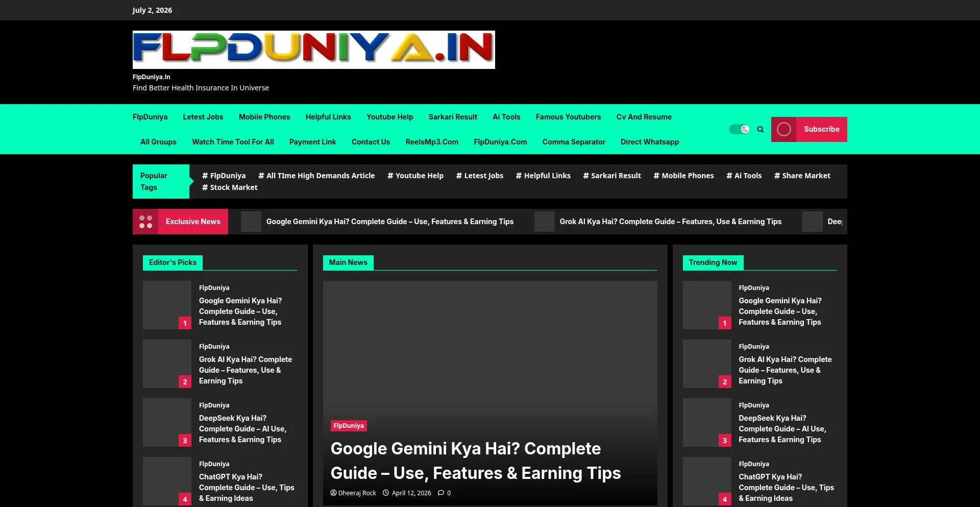Select the # Ai Tools popular tag

click(744, 176)
